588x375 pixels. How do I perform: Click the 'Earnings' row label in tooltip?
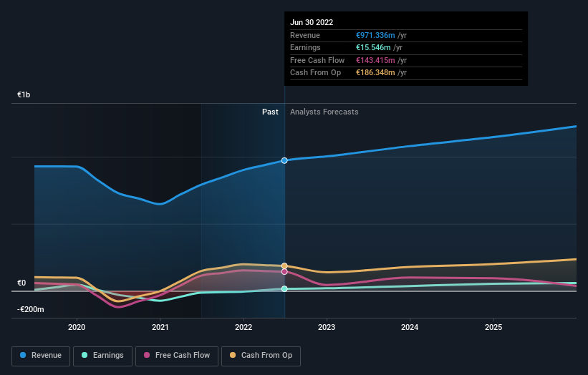tap(305, 47)
